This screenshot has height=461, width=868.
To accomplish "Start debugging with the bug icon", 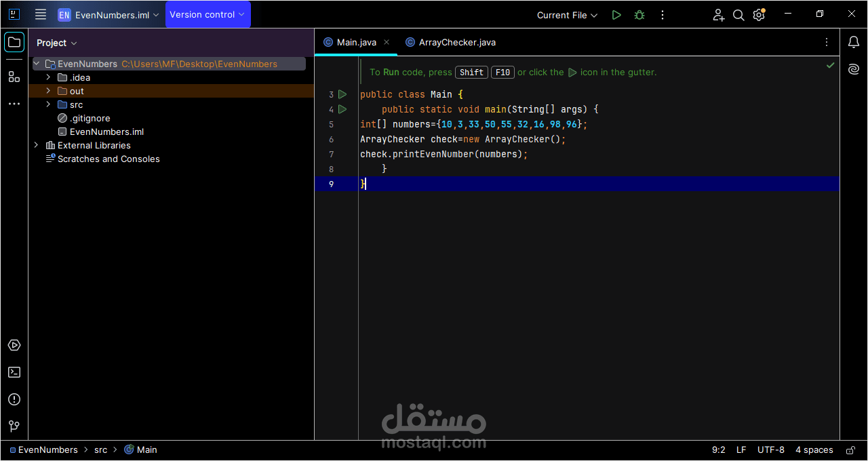I will coord(639,14).
